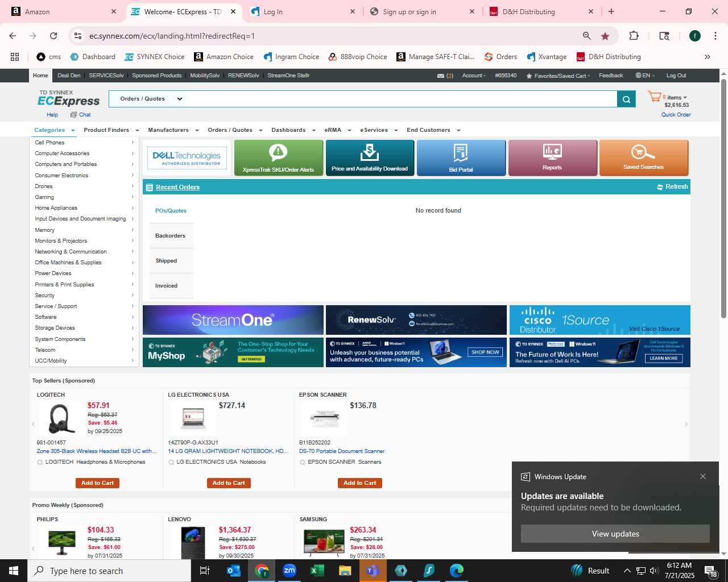Image resolution: width=728 pixels, height=582 pixels.
Task: Click View updates in Windows Update notification
Action: [x=615, y=534]
